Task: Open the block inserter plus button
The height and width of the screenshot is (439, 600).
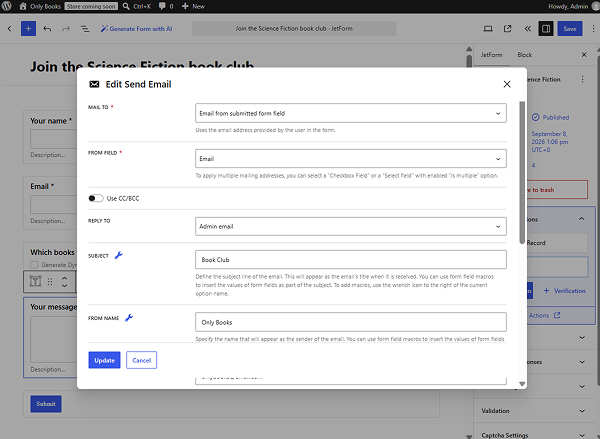Action: pos(28,29)
